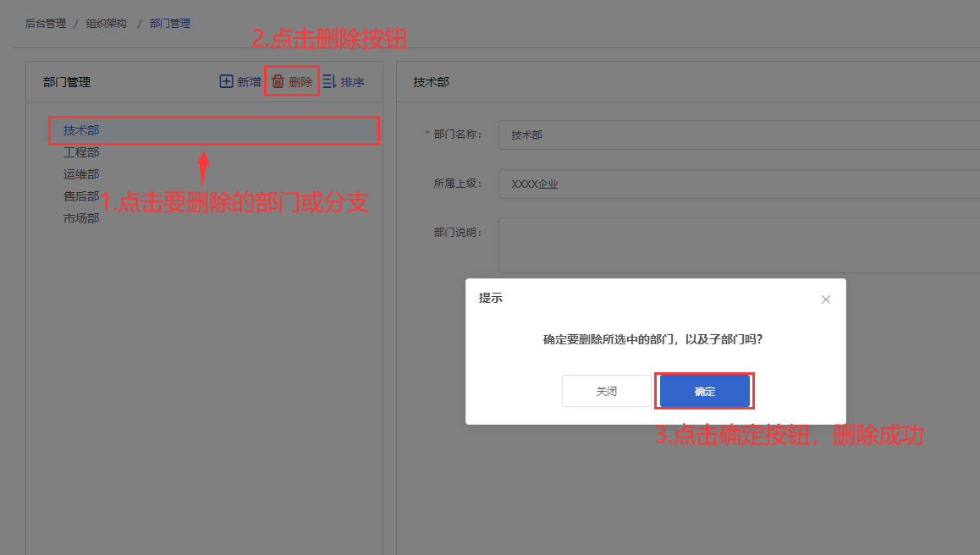
Task: Click the 删除 text label in toolbar
Action: [x=300, y=82]
